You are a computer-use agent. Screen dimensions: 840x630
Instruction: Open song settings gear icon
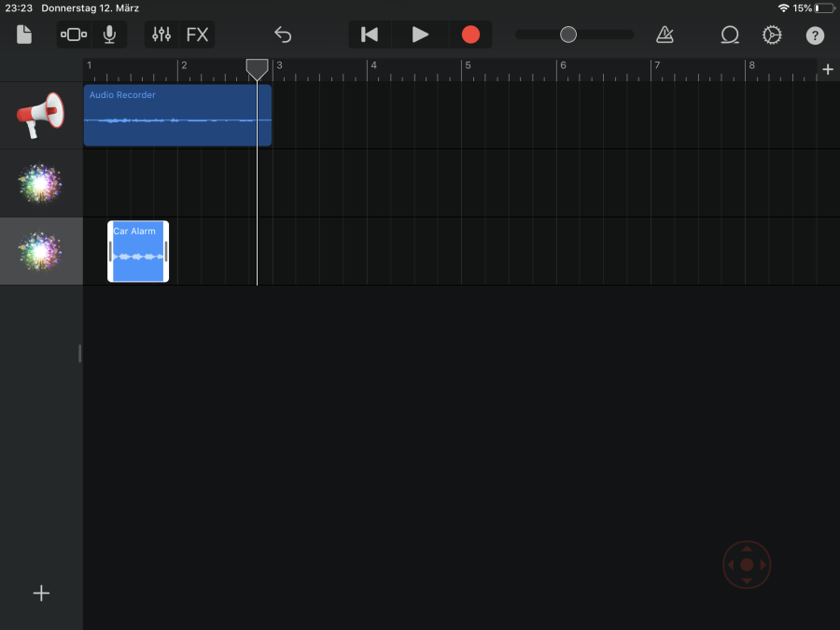tap(772, 35)
